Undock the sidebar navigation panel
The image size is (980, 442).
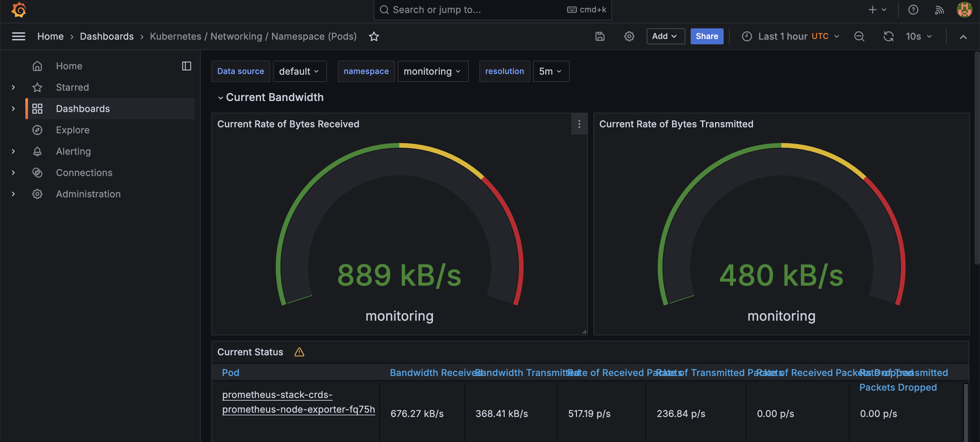[x=186, y=66]
